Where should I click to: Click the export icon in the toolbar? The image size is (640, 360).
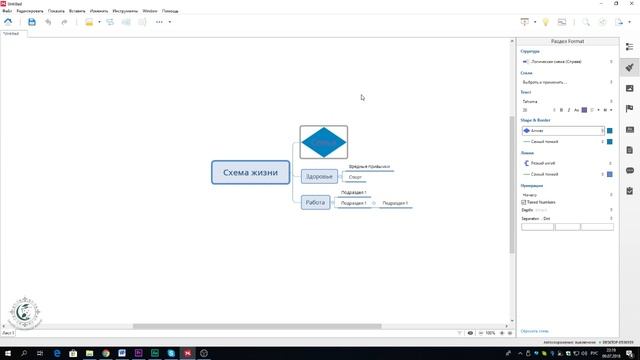619,22
